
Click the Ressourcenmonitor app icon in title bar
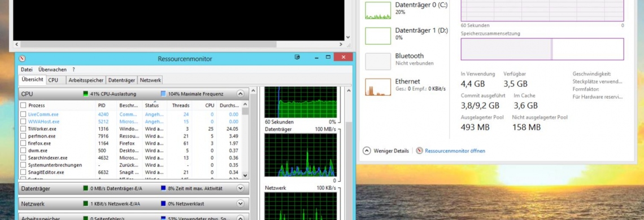pos(22,58)
